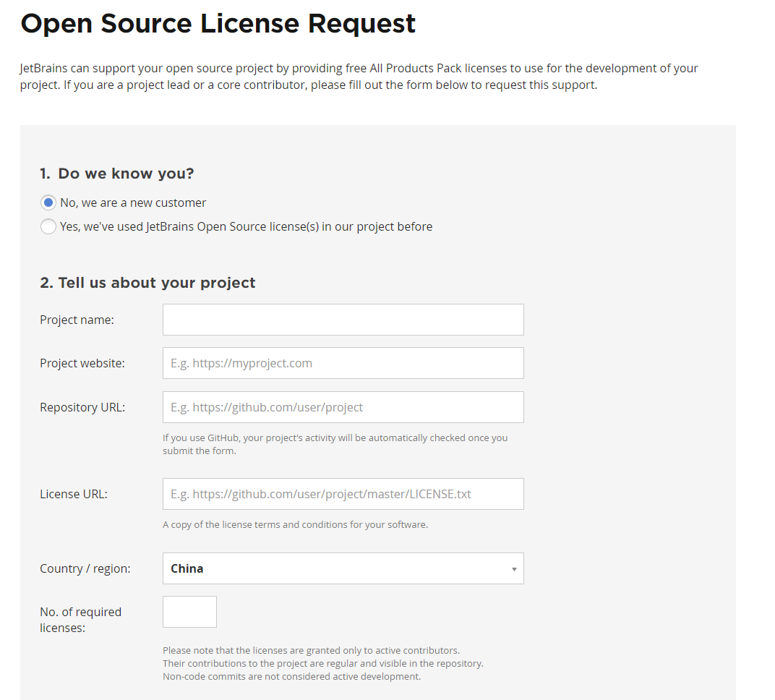Click the "License URL:" label text
This screenshot has height=700, width=775.
click(x=73, y=494)
